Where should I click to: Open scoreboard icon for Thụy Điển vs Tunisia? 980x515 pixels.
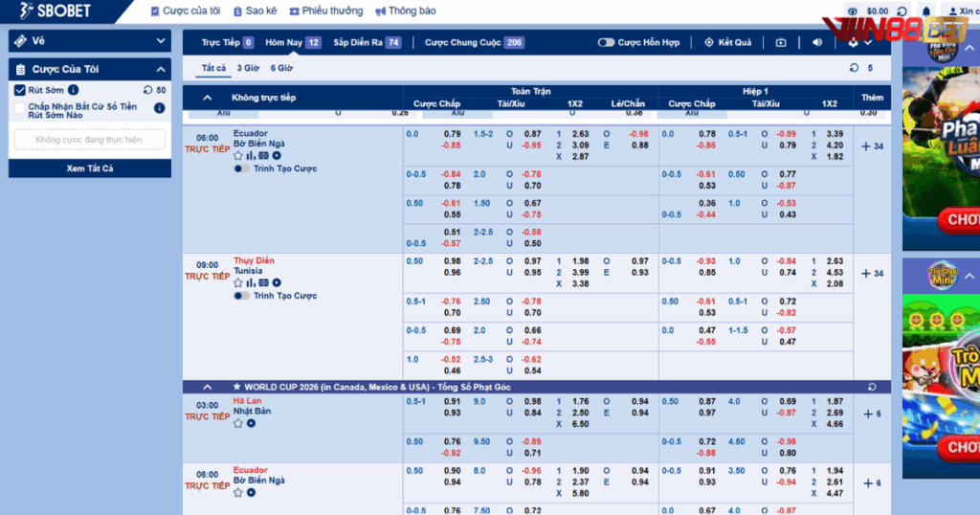pos(264,282)
